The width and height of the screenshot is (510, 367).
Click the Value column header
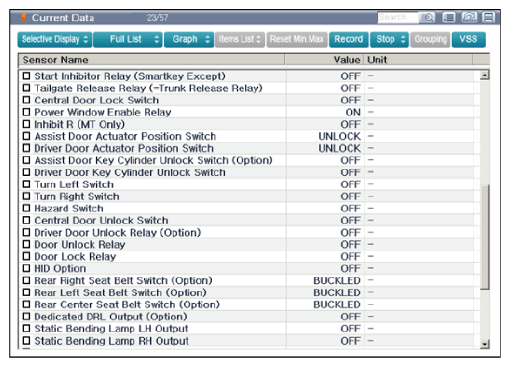coord(324,60)
